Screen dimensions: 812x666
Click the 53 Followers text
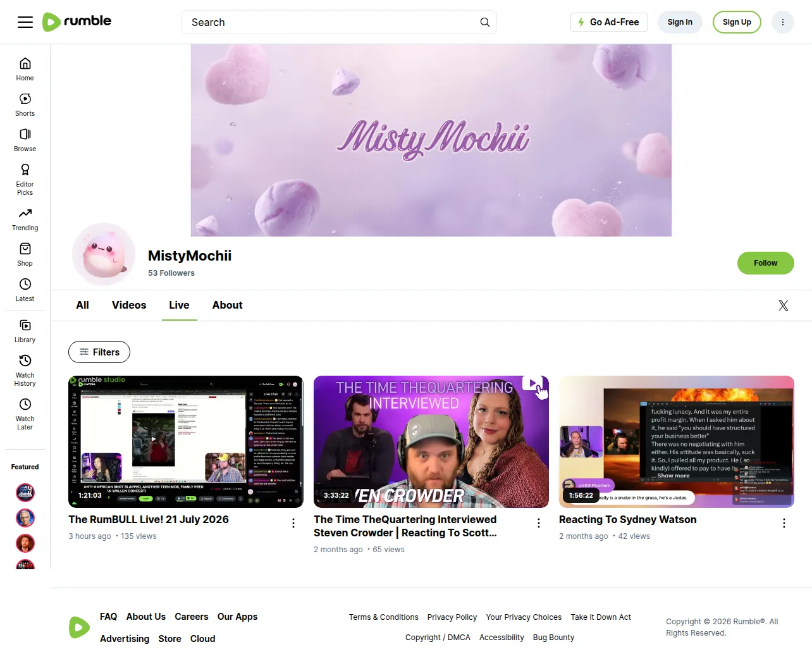[x=171, y=273]
